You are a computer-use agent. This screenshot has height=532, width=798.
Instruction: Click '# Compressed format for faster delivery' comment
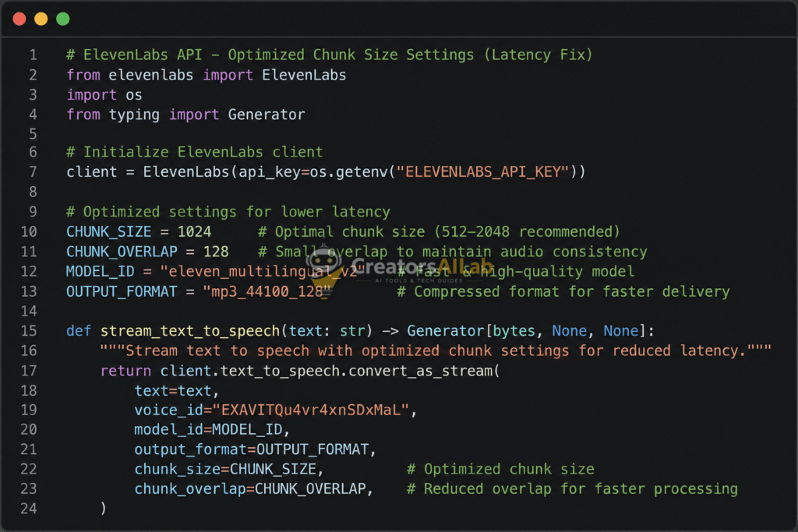point(563,291)
